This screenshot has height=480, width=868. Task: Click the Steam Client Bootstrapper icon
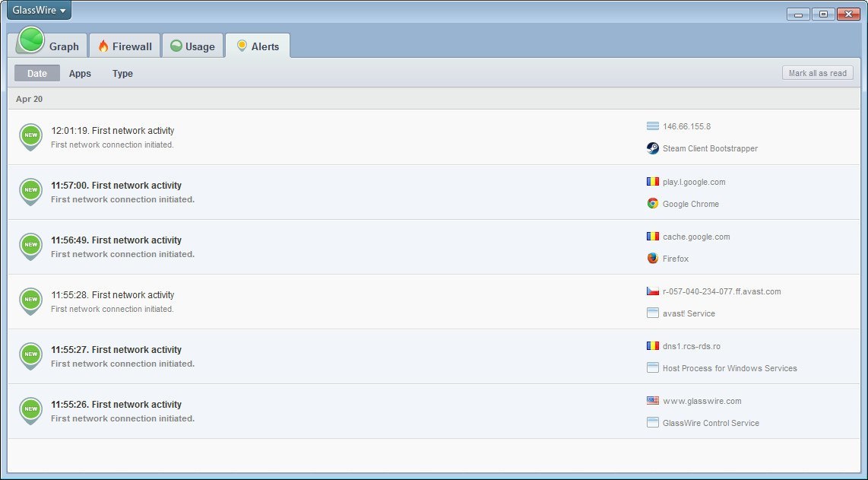652,148
